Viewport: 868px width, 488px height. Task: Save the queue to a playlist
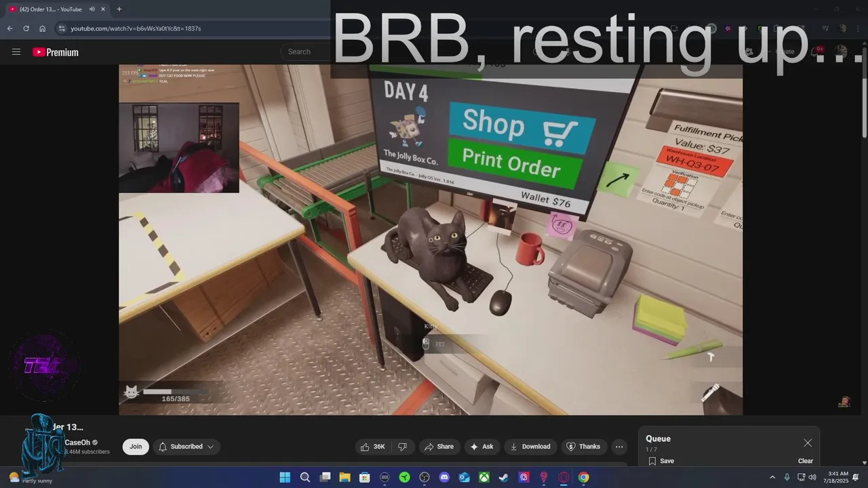tap(660, 461)
